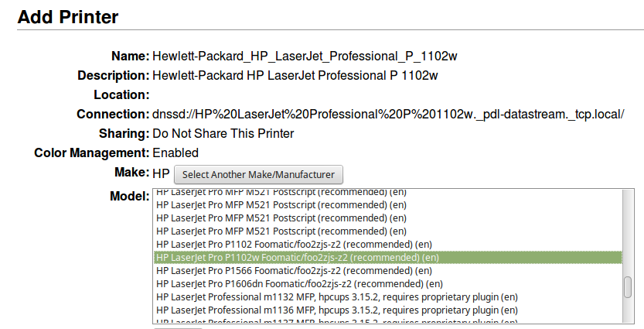Click the dnssd connection URI text
Image resolution: width=644 pixels, height=329 pixels.
[388, 114]
